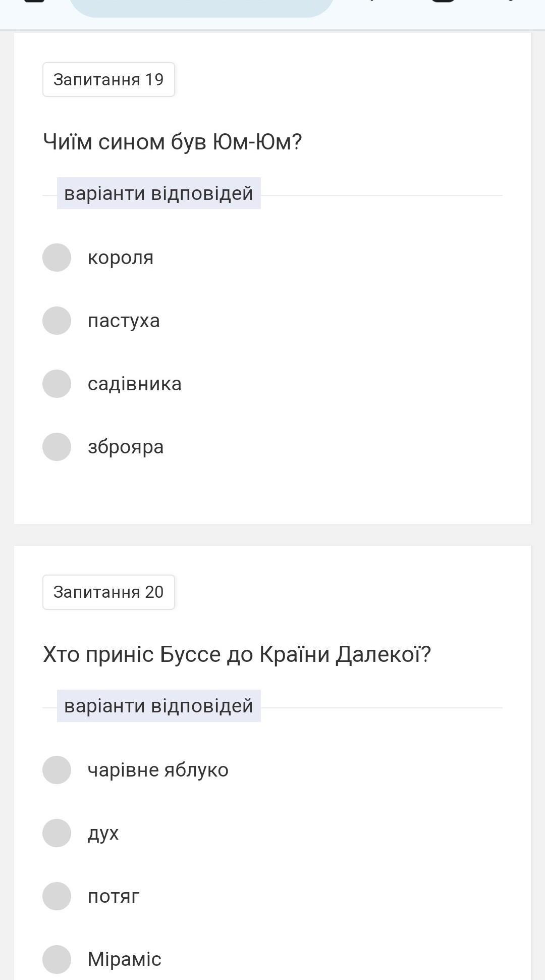The height and width of the screenshot is (980, 545).
Task: Click 'варіанти відповідей' header under question 20
Action: point(158,706)
